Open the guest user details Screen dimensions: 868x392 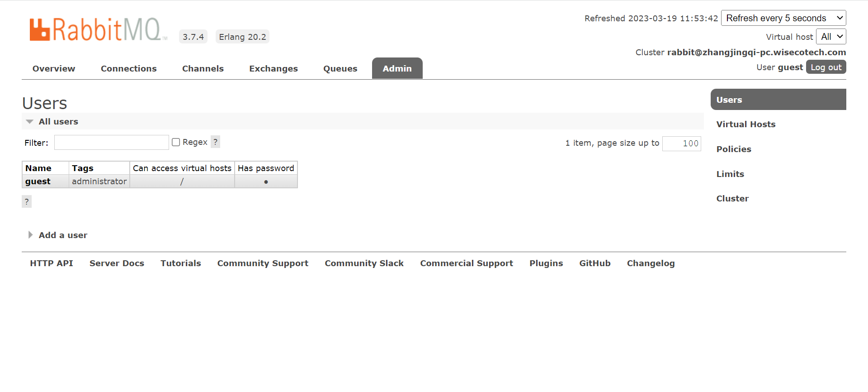click(38, 182)
